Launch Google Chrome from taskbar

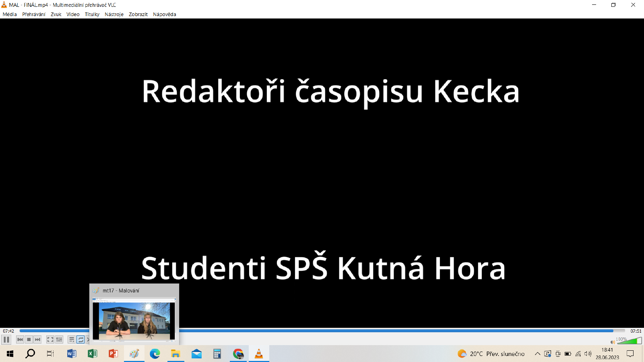point(238,354)
